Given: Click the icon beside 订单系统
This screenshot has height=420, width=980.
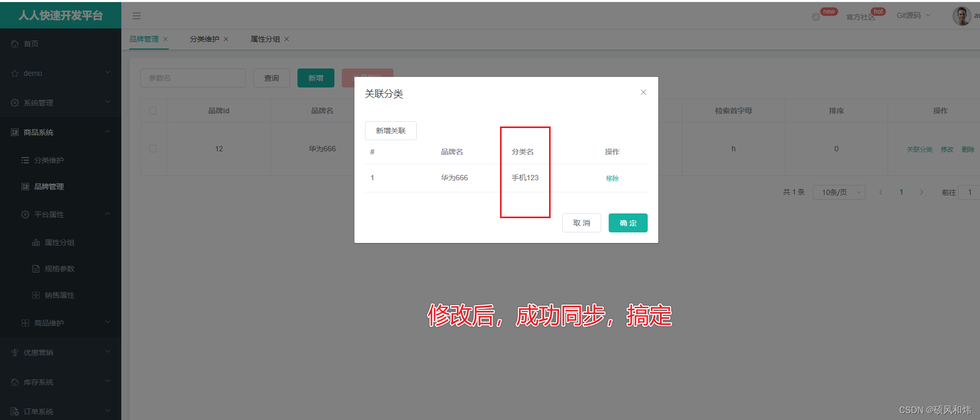Looking at the screenshot, I should 15,412.
